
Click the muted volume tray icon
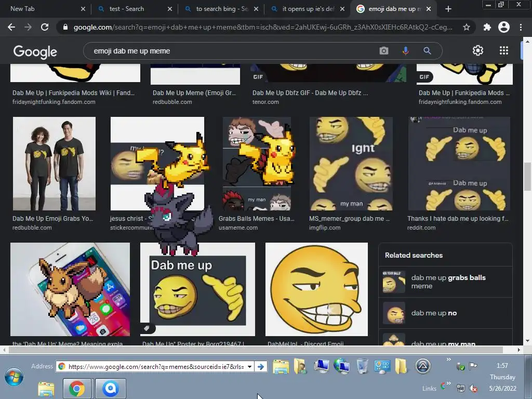pyautogui.click(x=473, y=388)
